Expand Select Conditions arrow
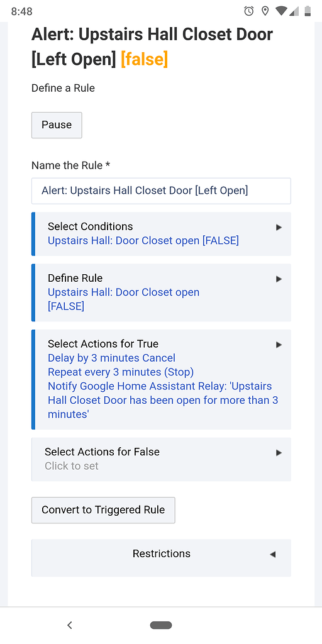The image size is (322, 644). pos(279,227)
